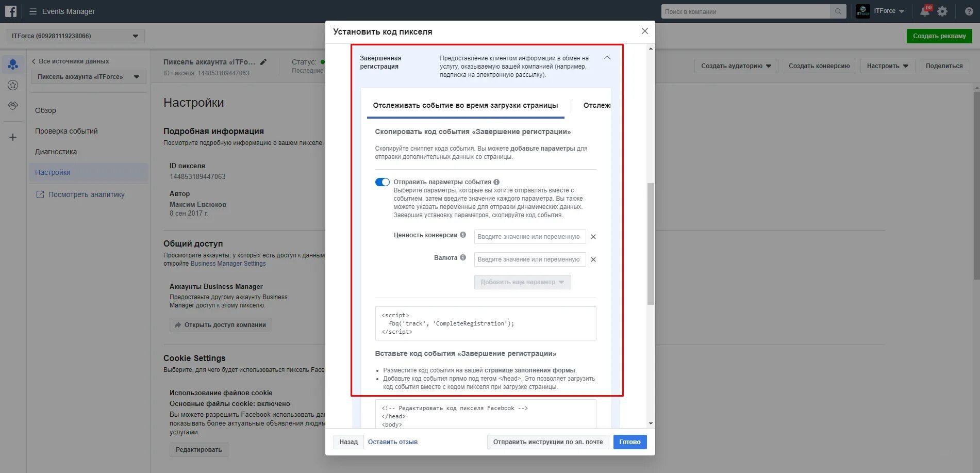Click Создать конверсию button
This screenshot has height=473, width=980.
coord(819,66)
